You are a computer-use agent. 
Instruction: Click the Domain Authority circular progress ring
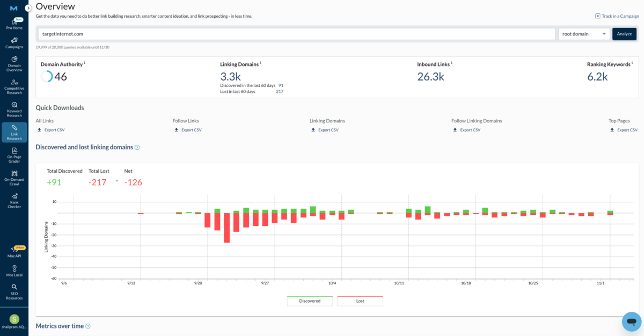47,76
